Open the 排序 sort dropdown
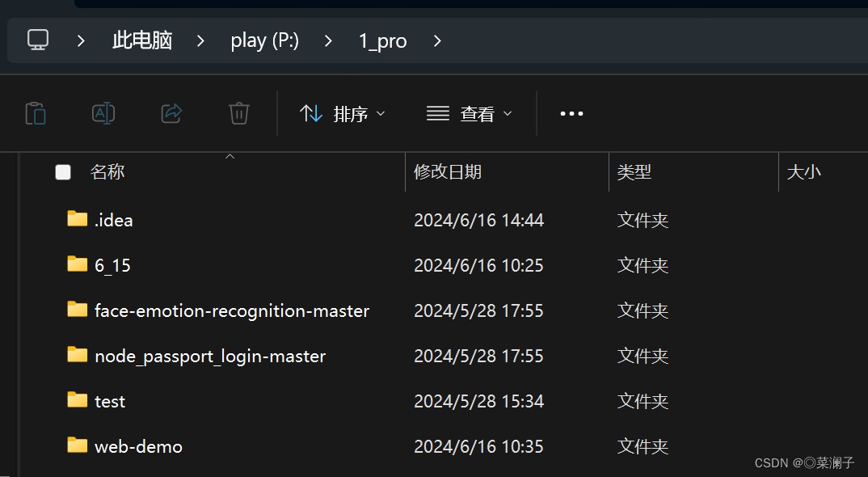Screen dimensions: 868x477 tap(342, 113)
